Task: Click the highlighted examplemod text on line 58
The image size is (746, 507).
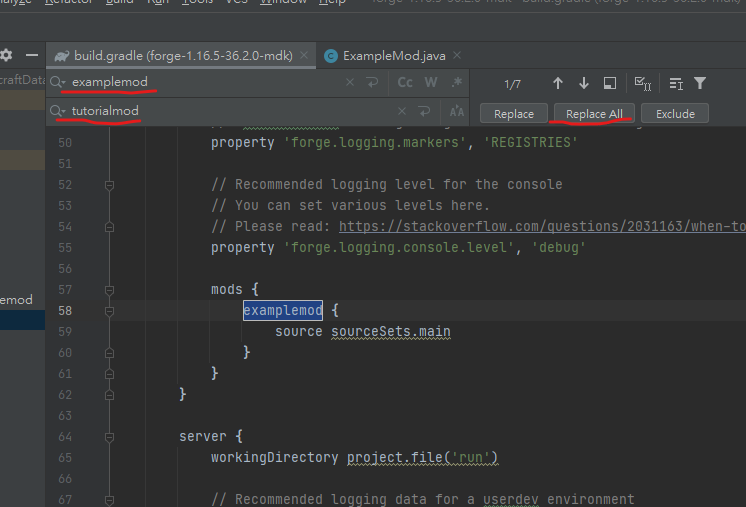Action: click(x=283, y=311)
